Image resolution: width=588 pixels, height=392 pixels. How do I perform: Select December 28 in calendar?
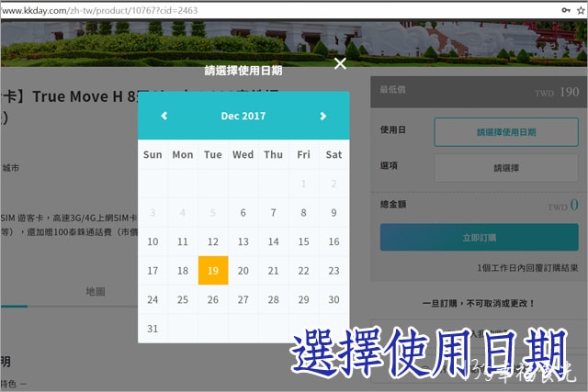coord(274,300)
